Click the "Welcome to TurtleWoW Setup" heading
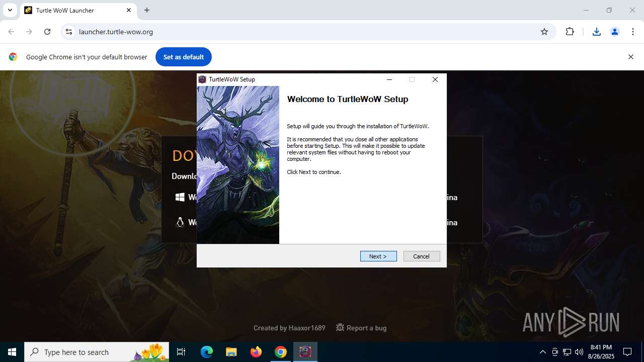644x362 pixels. 348,99
